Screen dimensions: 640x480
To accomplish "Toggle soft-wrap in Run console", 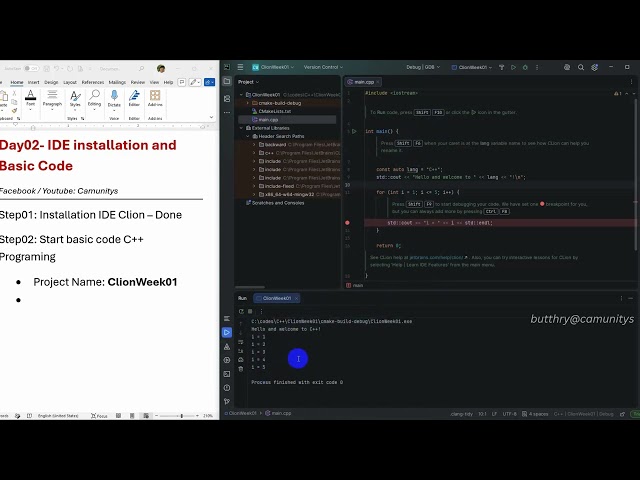I will tap(241, 342).
